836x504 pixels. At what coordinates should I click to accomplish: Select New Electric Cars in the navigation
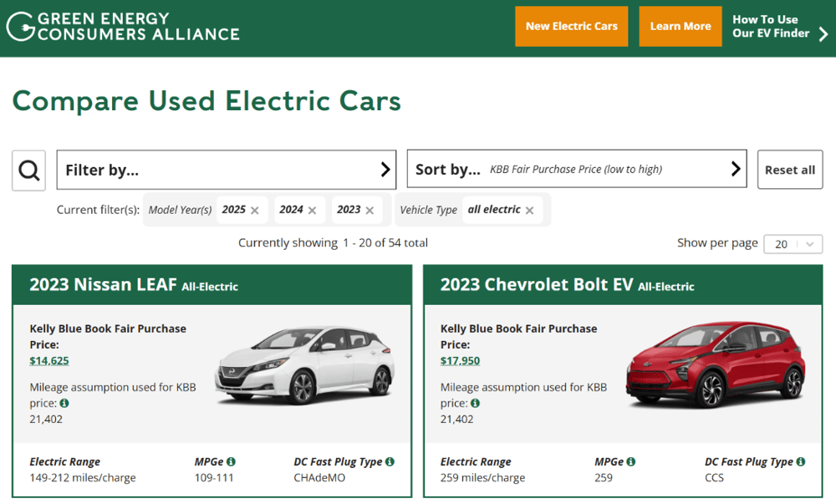tap(572, 26)
